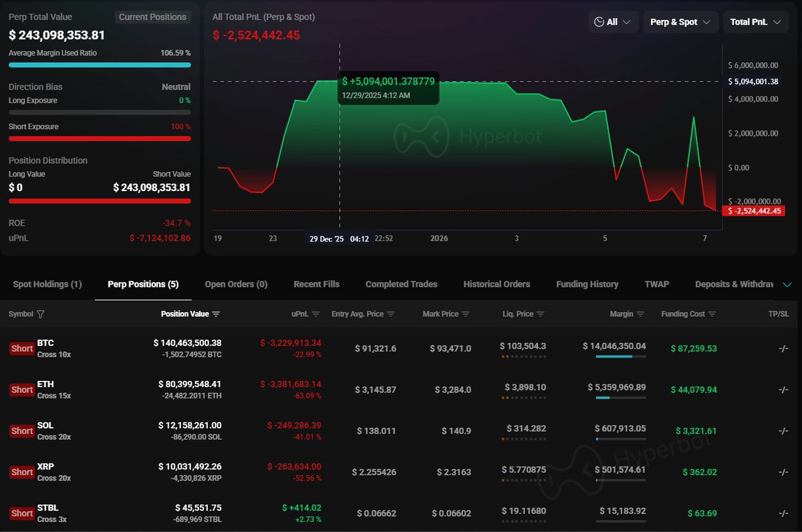Image resolution: width=802 pixels, height=532 pixels.
Task: Click the ETH Short badge
Action: pyautogui.click(x=22, y=390)
